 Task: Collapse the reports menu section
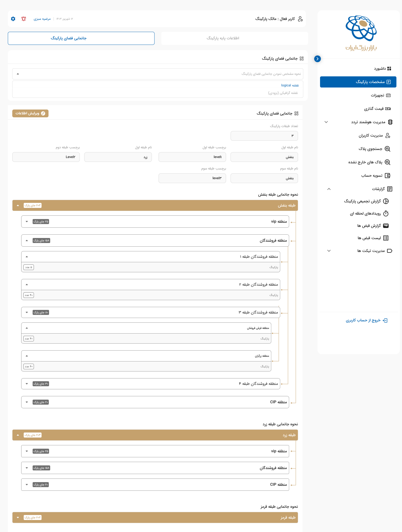(x=329, y=189)
